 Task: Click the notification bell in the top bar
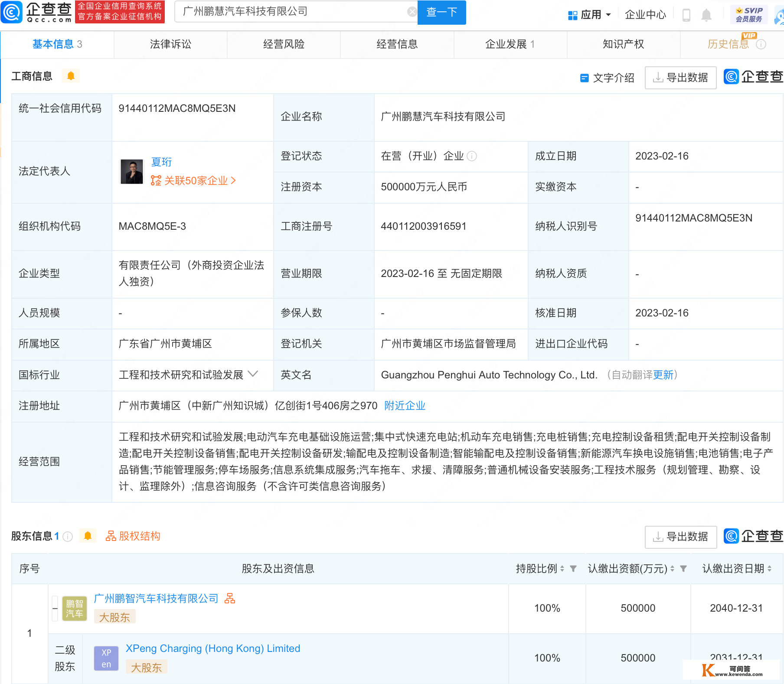tap(706, 14)
